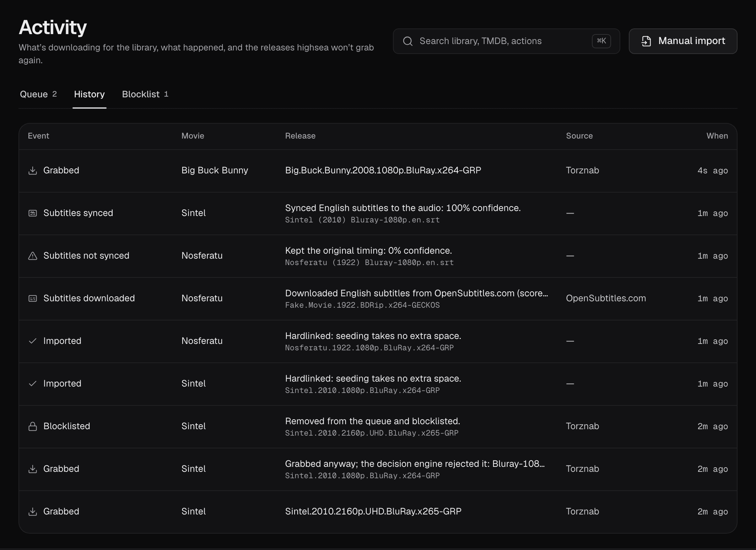Click Sintel.2010.1080p.BluRay.x264-GRP under Sintel Imported
This screenshot has height=550, width=756.
coord(362,390)
